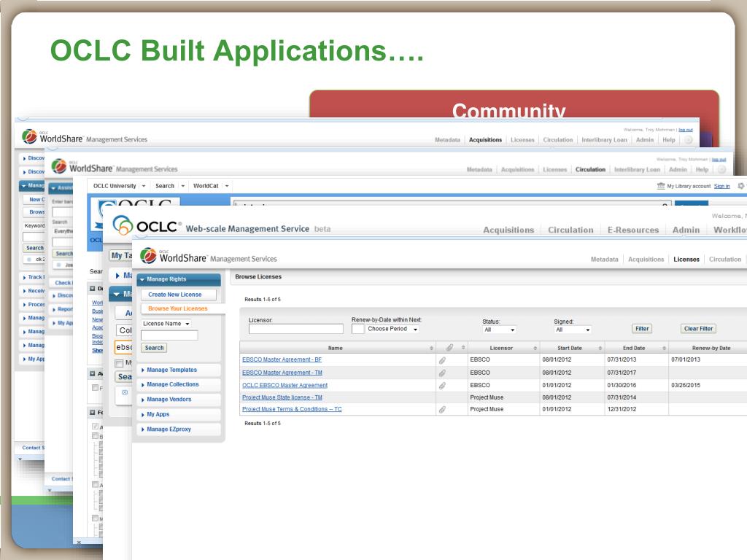Expand the Manage Collections section
Image resolution: width=747 pixels, height=560 pixels.
179,385
